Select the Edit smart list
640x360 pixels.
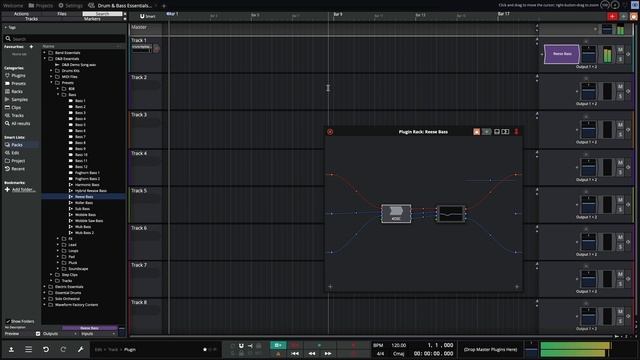point(12,153)
